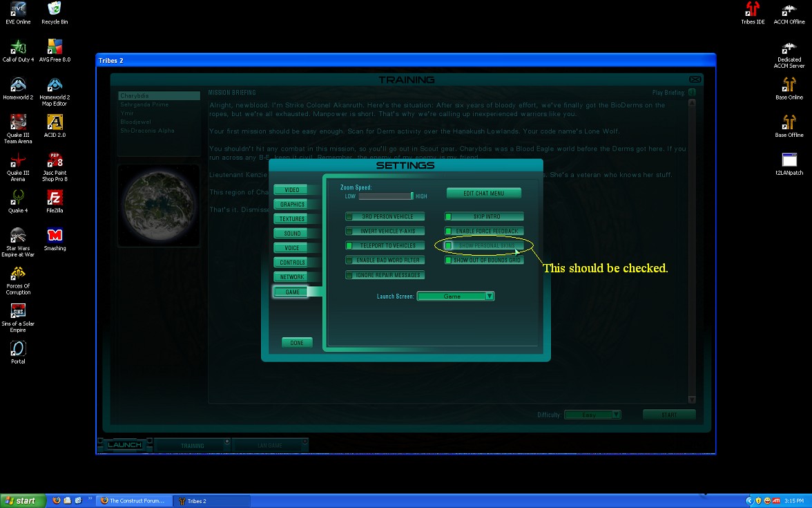Click the planet preview thumbnail
Viewport: 812px width, 508px height.
159,206
